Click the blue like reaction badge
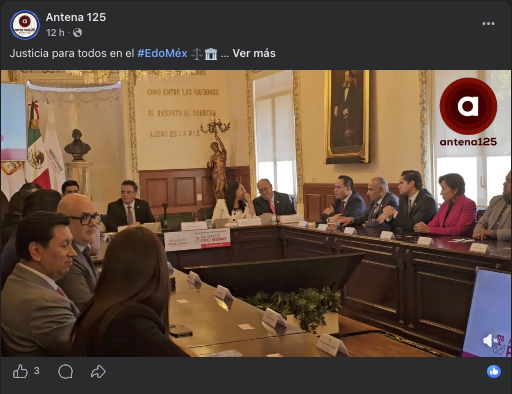The height and width of the screenshot is (394, 512). click(x=494, y=371)
